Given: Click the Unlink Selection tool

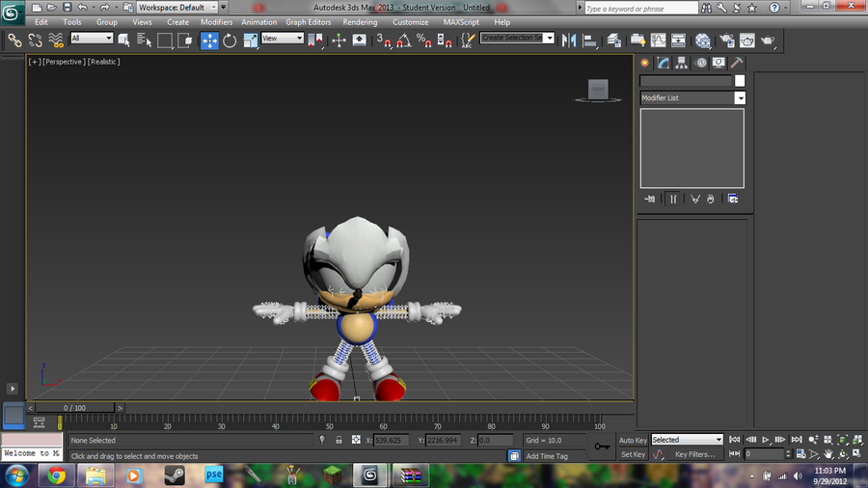Looking at the screenshot, I should pyautogui.click(x=36, y=41).
